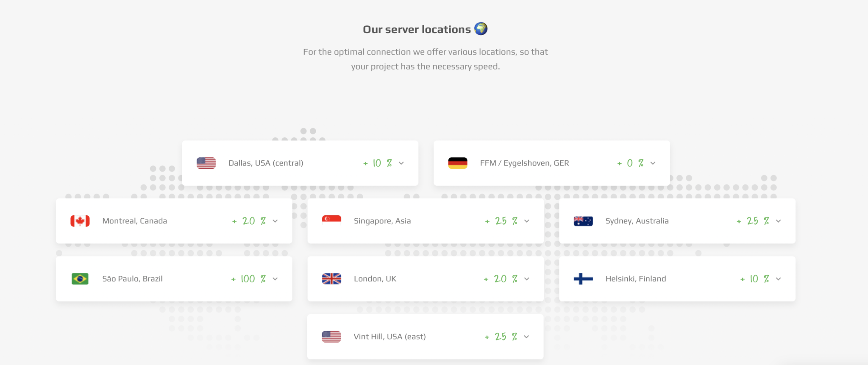
Task: Click the Australian flag beside Sydney
Action: 583,221
